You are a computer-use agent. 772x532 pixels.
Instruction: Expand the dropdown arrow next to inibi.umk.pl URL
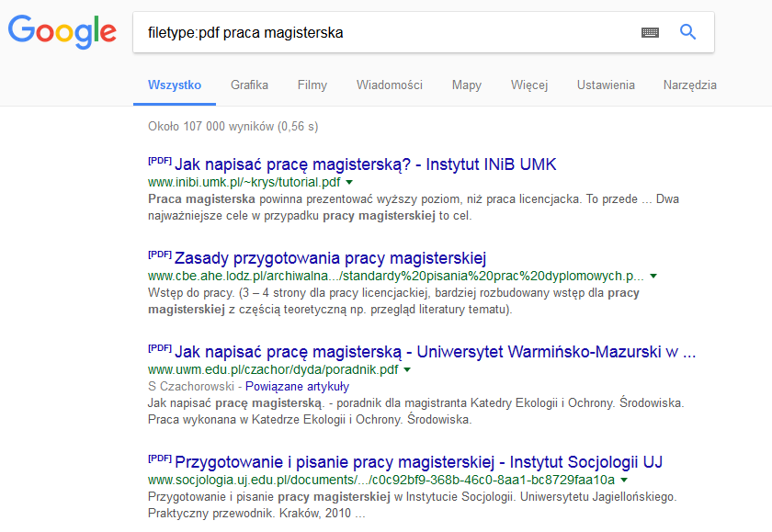click(349, 183)
